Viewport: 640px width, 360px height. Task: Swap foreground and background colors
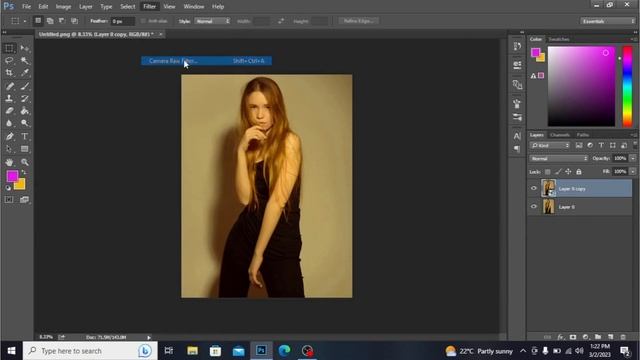click(x=24, y=173)
